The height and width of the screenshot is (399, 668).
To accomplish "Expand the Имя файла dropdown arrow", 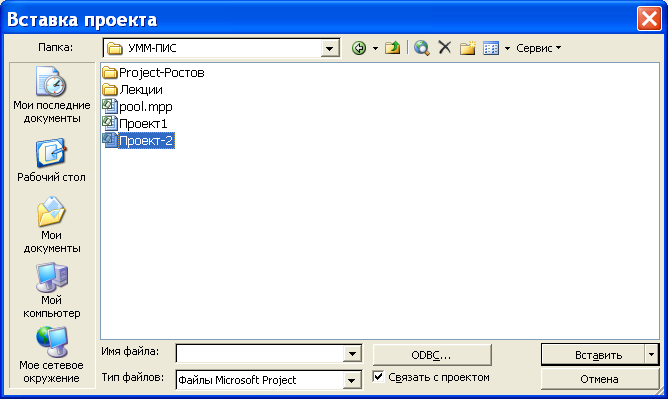I will 352,353.
